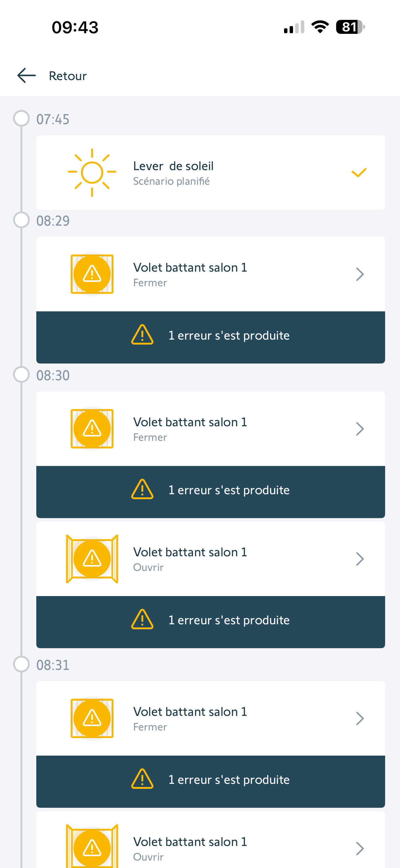Expand the 08:30 Fermer entry chevron
Viewport: 400px width, 868px height.
[360, 429]
